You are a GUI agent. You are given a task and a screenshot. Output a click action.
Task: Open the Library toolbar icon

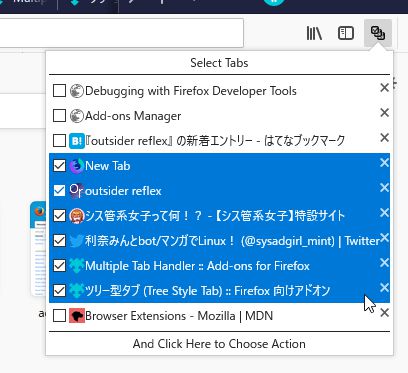point(314,33)
